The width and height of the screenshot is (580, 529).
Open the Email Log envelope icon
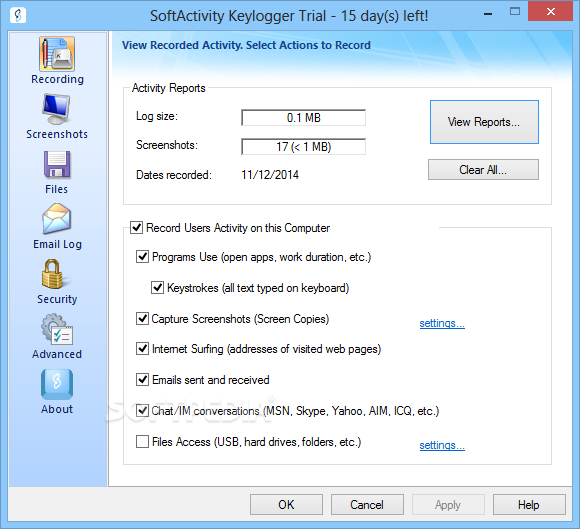pos(57,219)
